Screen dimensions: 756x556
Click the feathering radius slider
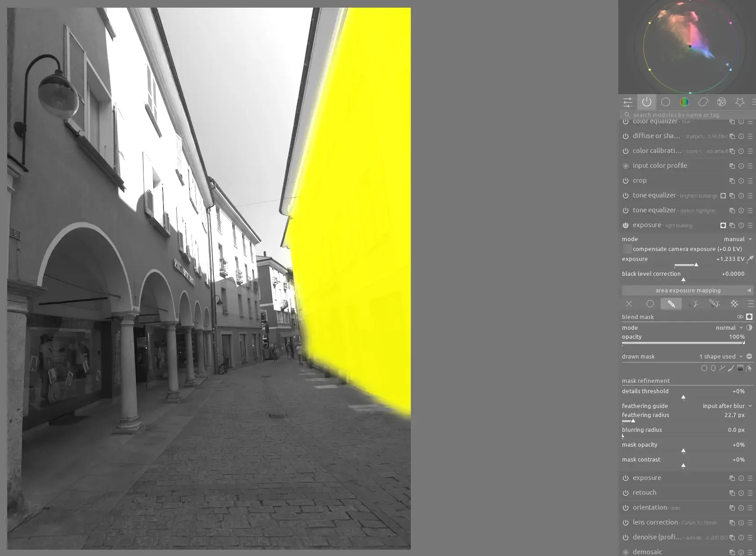(683, 421)
